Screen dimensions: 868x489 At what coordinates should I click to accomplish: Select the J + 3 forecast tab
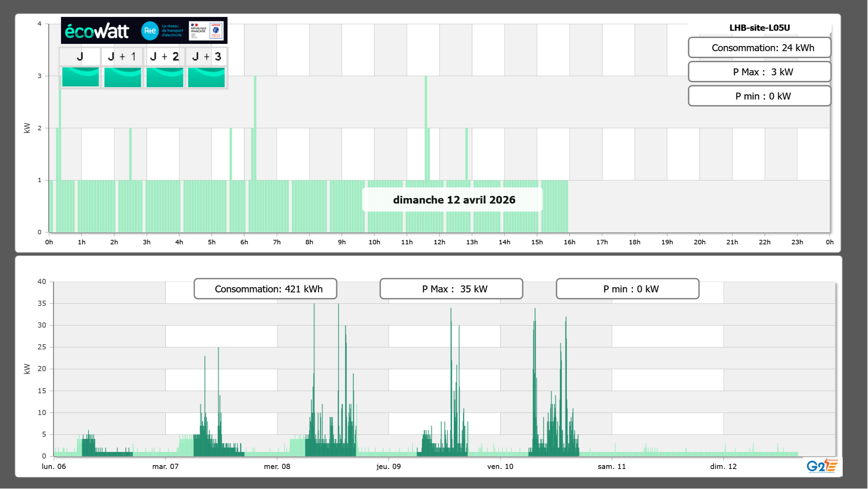pyautogui.click(x=206, y=57)
